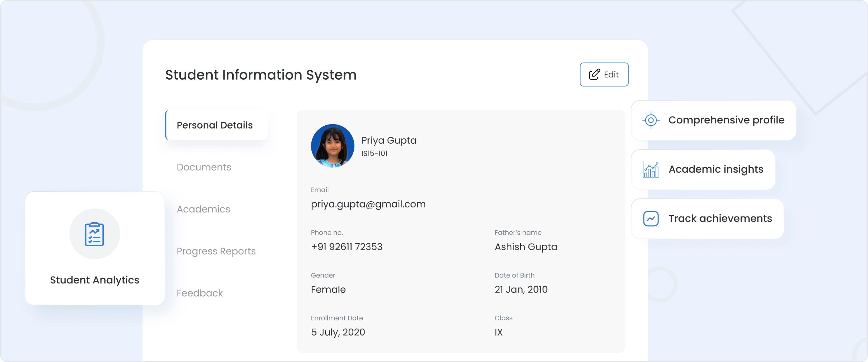
Task: Click the Academic insights bar chart icon
Action: (650, 169)
